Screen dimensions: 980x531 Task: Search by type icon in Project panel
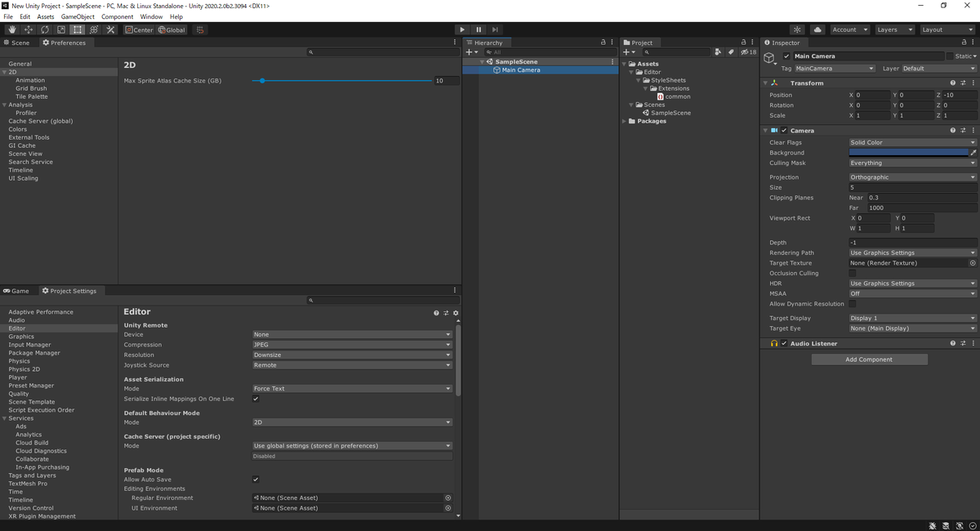pyautogui.click(x=718, y=51)
